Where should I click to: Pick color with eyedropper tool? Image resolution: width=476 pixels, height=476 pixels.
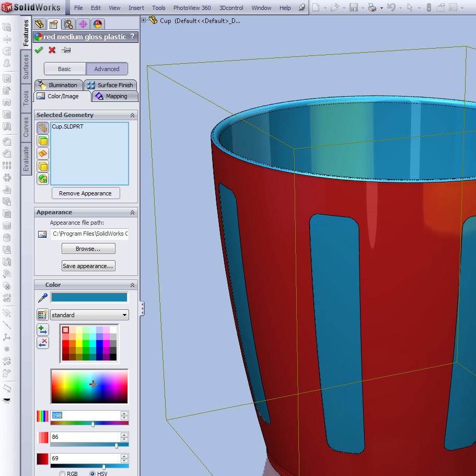(42, 297)
